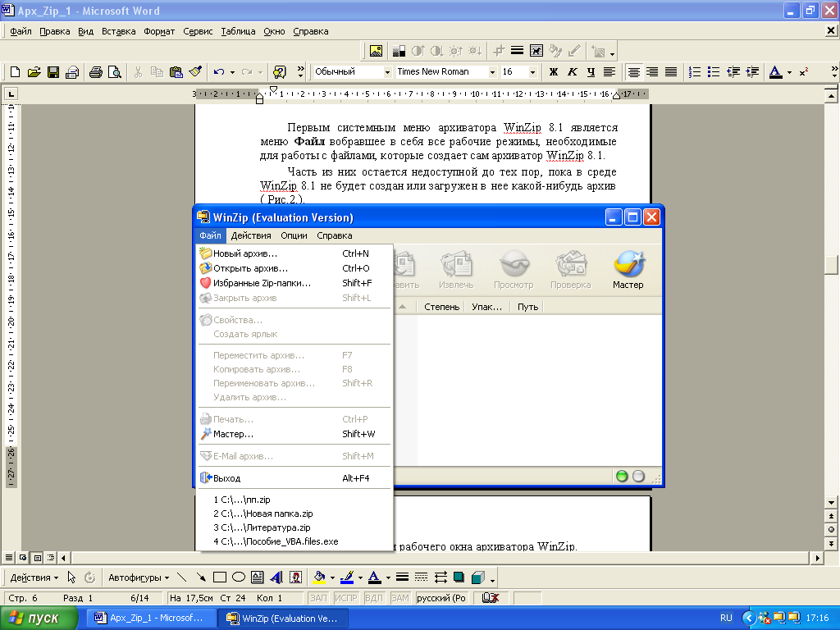Click the RU language indicator in tray

tap(726, 619)
